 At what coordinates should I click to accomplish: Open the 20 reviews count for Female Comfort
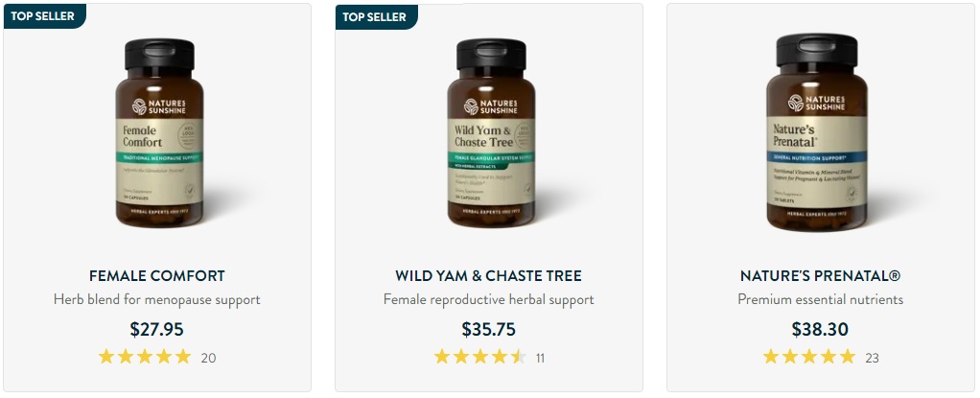[x=208, y=358]
